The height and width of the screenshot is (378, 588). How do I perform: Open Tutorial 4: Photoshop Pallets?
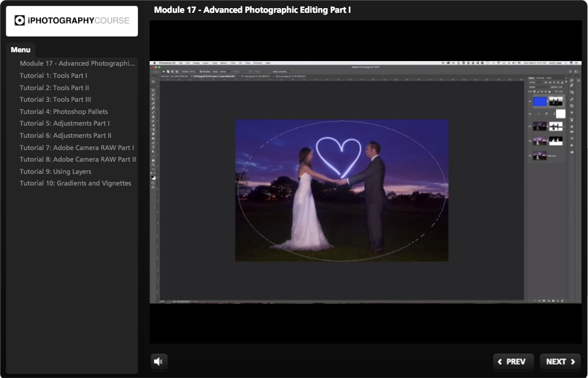click(x=64, y=112)
